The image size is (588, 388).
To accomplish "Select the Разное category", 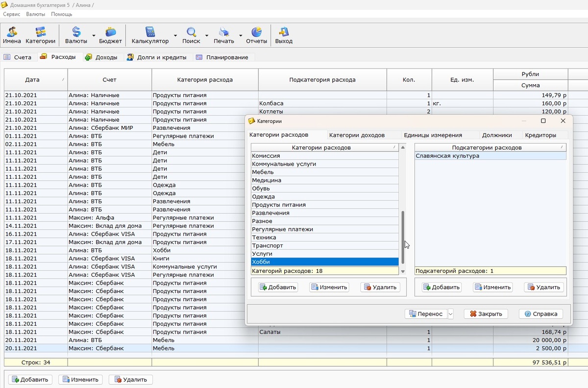I will (324, 221).
